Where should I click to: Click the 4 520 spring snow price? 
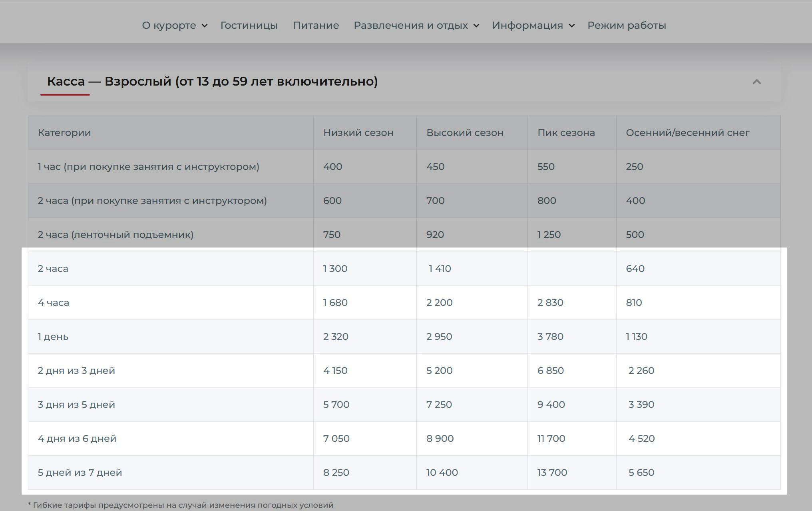[642, 439]
